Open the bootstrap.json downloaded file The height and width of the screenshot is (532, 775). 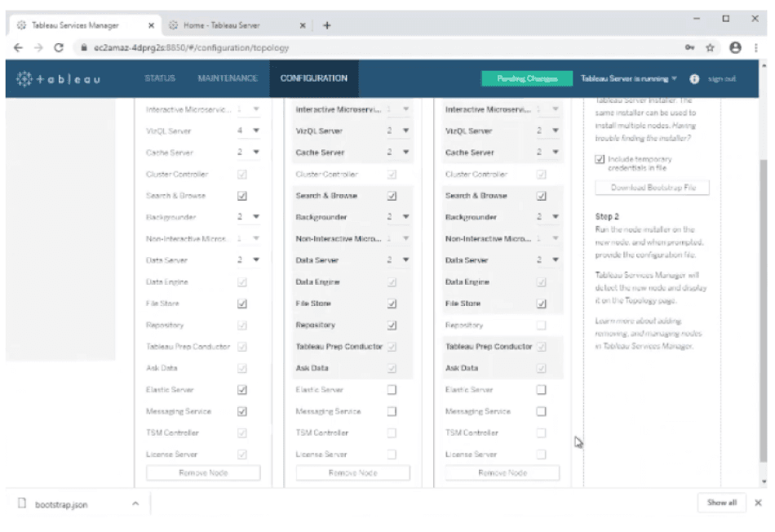(61, 504)
